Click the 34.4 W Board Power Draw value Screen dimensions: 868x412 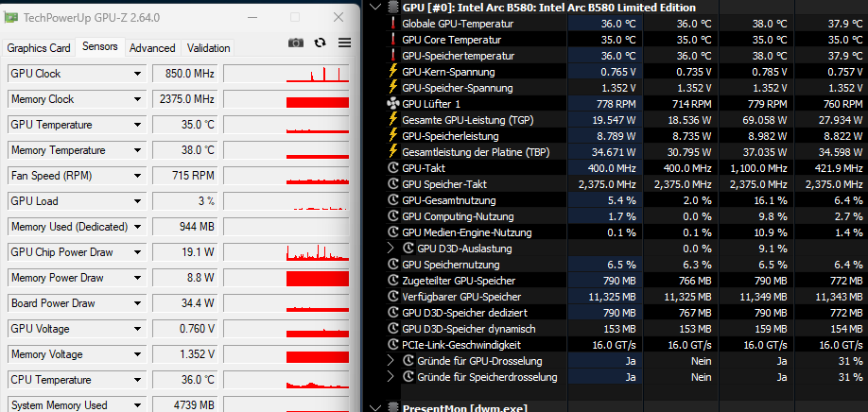click(x=185, y=303)
